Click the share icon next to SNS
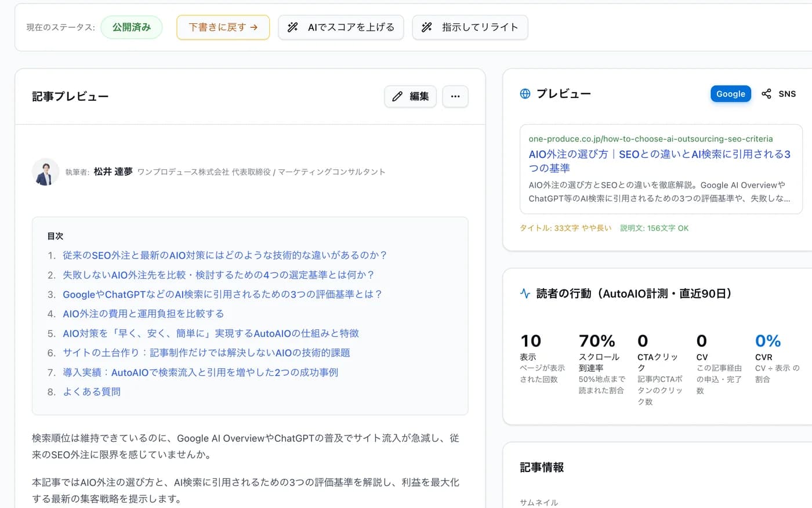The image size is (812, 508). [x=766, y=94]
